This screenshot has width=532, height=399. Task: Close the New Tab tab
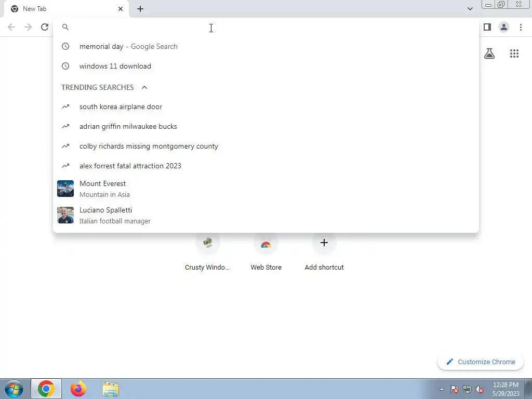(x=121, y=9)
